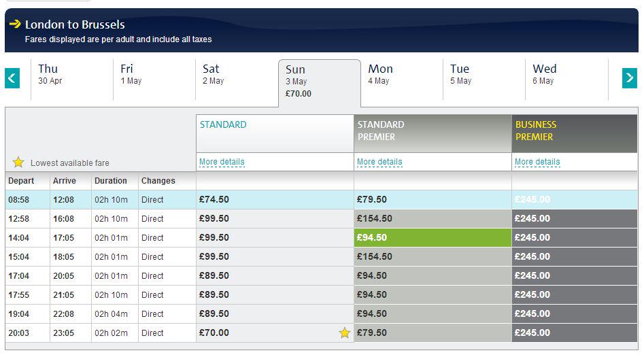Click the previous dates left arrow
This screenshot has height=357, width=644.
pos(12,78)
